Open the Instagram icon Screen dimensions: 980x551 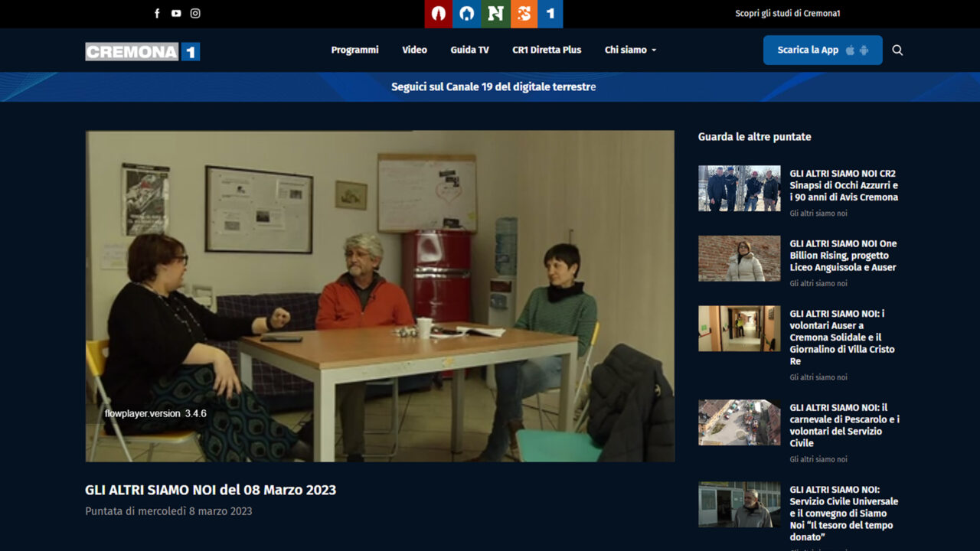tap(195, 13)
